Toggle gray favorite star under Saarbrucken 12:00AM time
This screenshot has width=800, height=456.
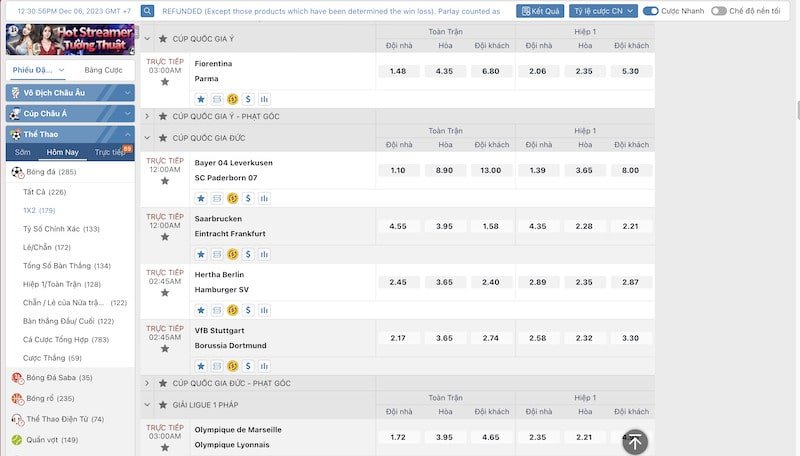(165, 237)
